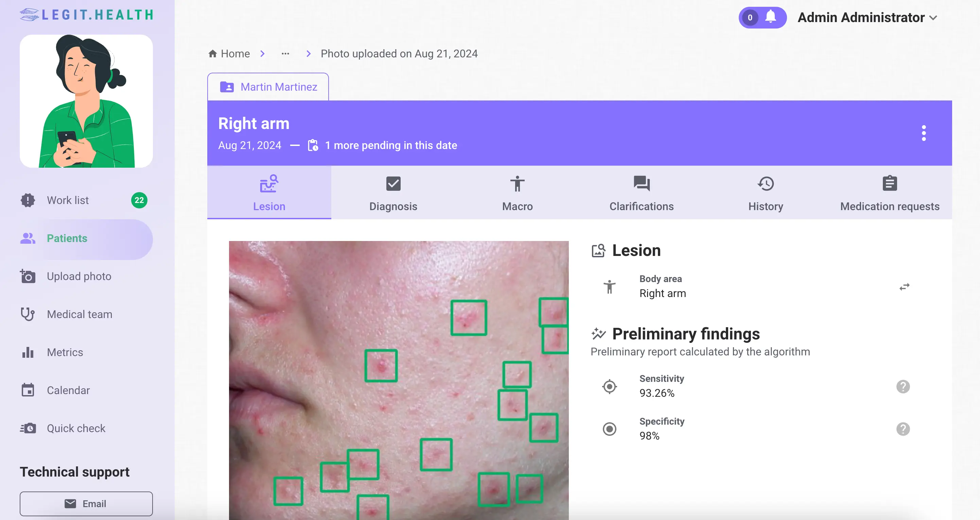Open Quick check using its camera icon

[28, 428]
